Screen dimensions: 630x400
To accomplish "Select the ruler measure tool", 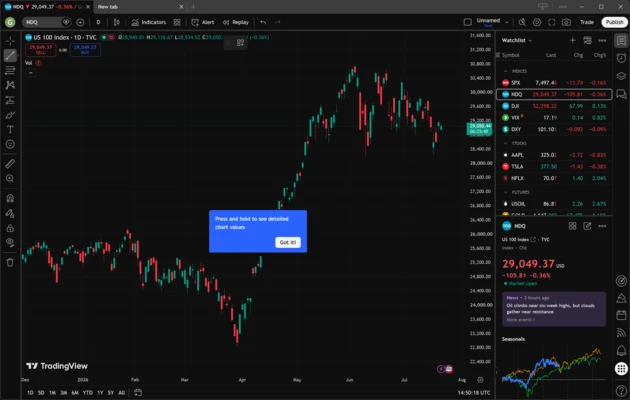I will click(10, 164).
